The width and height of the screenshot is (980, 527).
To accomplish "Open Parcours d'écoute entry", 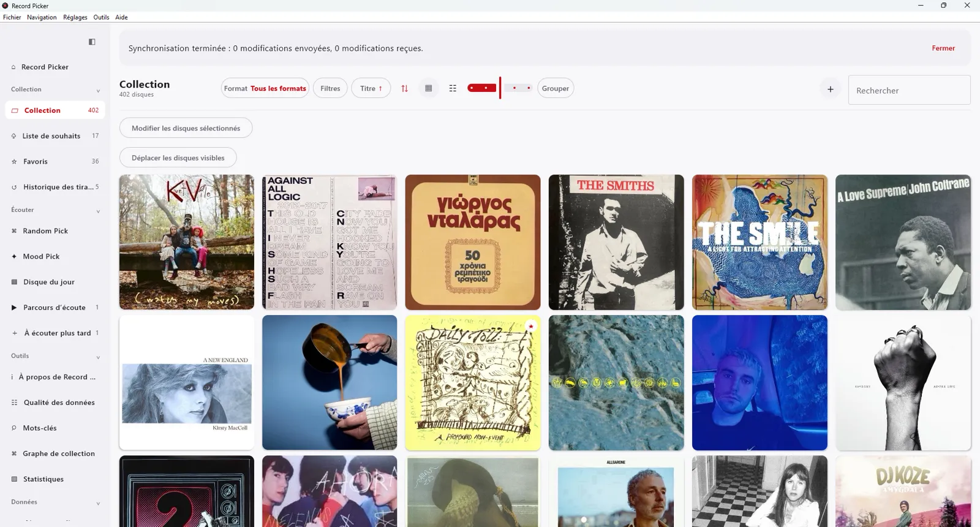I will point(55,308).
